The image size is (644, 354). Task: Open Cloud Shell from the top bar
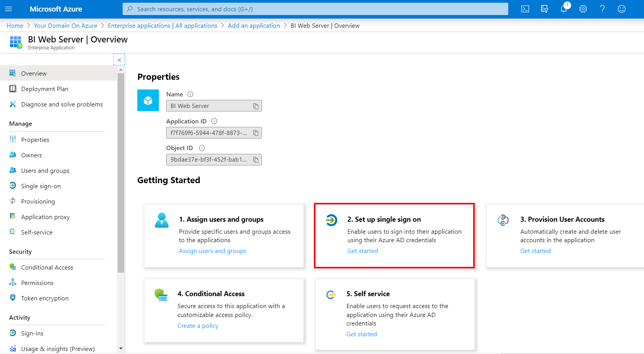point(525,8)
